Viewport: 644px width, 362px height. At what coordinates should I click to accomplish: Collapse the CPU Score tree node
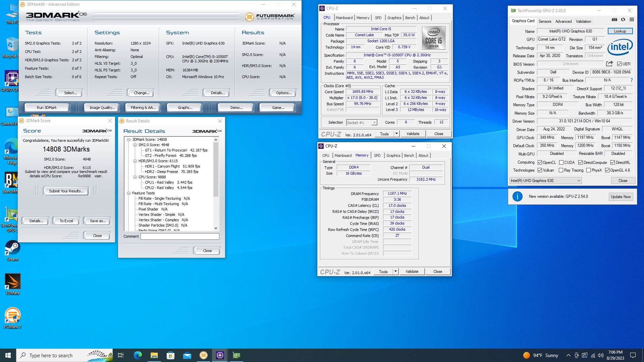point(135,177)
